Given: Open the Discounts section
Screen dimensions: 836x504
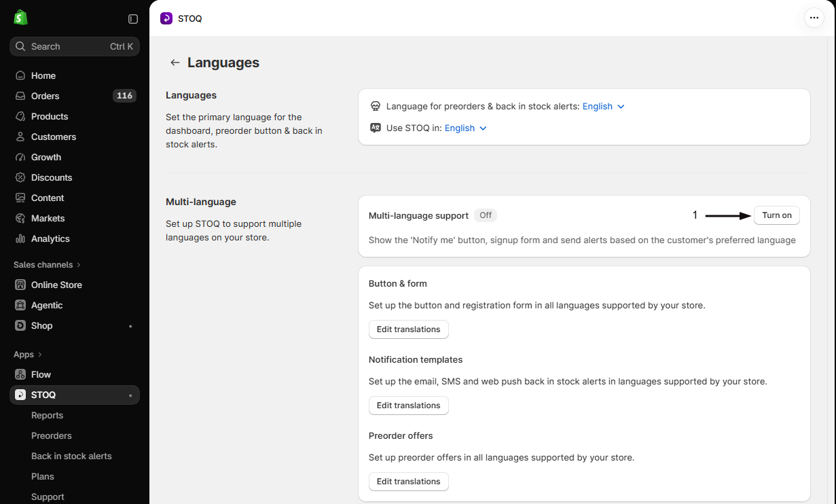Looking at the screenshot, I should tap(75, 177).
